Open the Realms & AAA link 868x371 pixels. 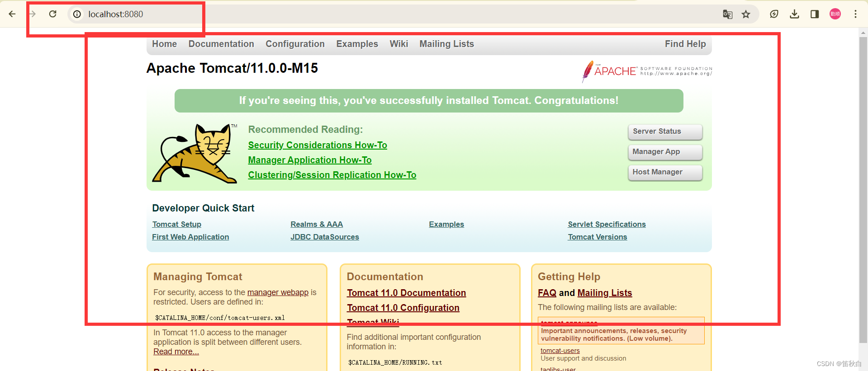317,224
